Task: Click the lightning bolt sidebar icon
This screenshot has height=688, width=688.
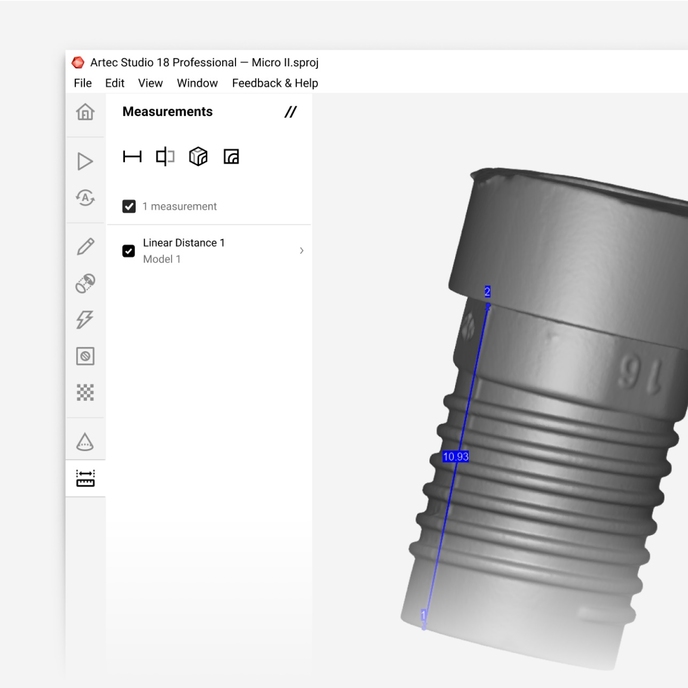Action: (x=85, y=319)
